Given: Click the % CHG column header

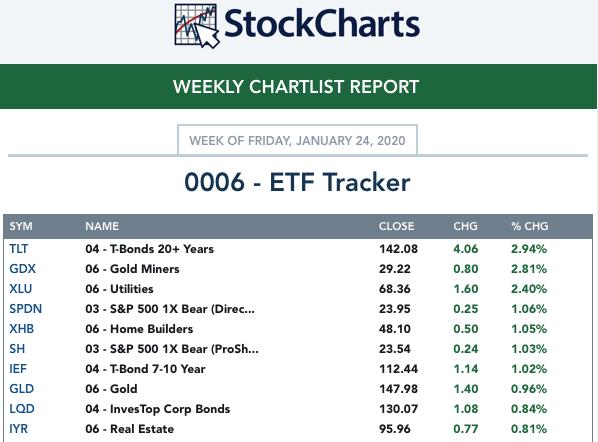Looking at the screenshot, I should click(530, 226).
